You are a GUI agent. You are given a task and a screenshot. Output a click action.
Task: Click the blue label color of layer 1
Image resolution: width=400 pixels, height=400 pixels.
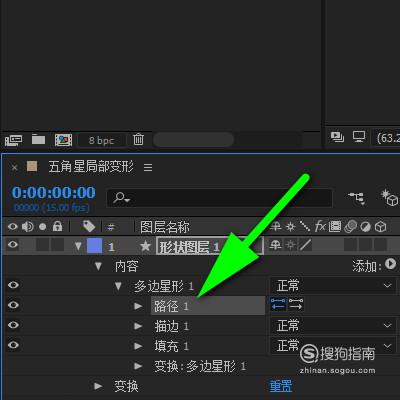click(94, 246)
